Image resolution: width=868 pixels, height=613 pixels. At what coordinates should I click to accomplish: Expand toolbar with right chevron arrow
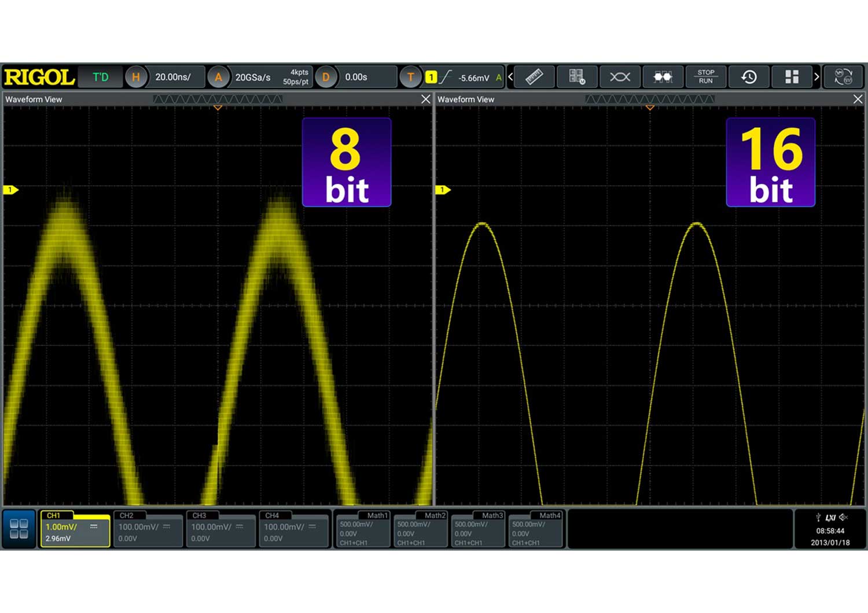(816, 77)
